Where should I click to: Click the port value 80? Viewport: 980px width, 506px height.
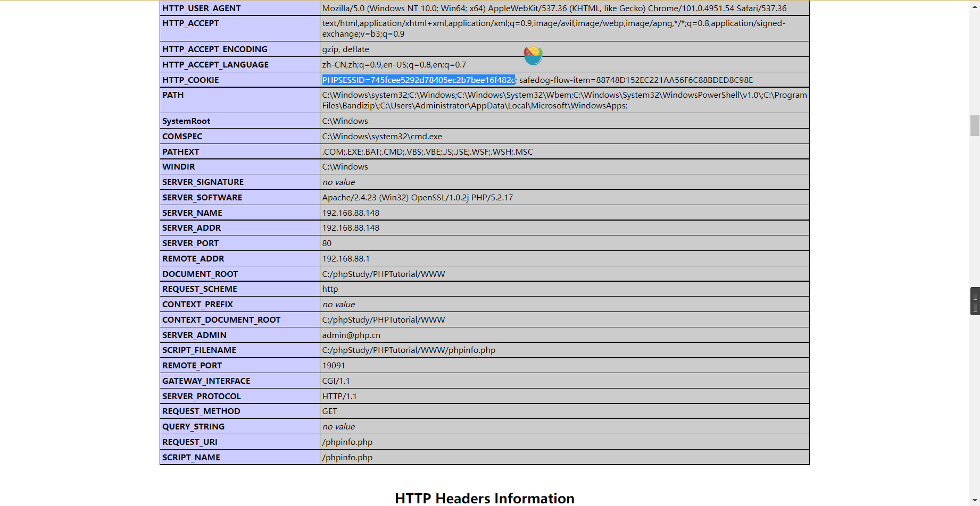pos(327,243)
